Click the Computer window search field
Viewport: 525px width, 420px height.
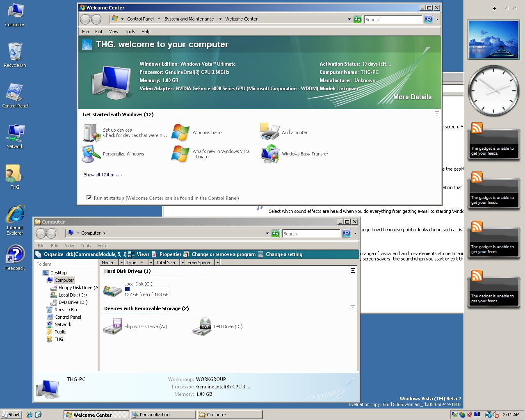[311, 233]
